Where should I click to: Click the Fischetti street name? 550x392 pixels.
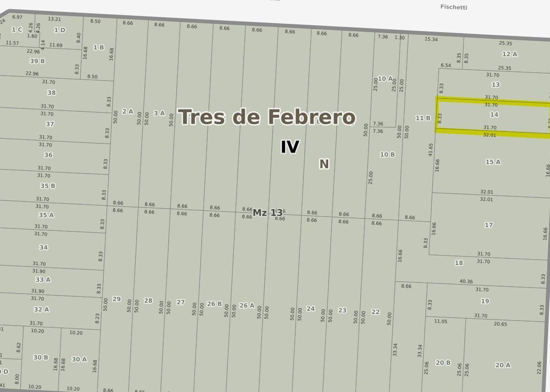pyautogui.click(x=454, y=7)
